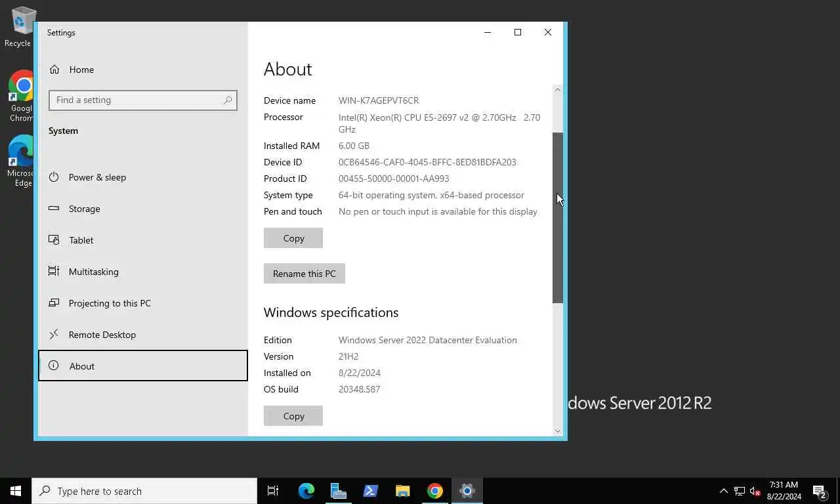Image resolution: width=840 pixels, height=504 pixels.
Task: Copy device specifications with Copy button
Action: (x=293, y=238)
